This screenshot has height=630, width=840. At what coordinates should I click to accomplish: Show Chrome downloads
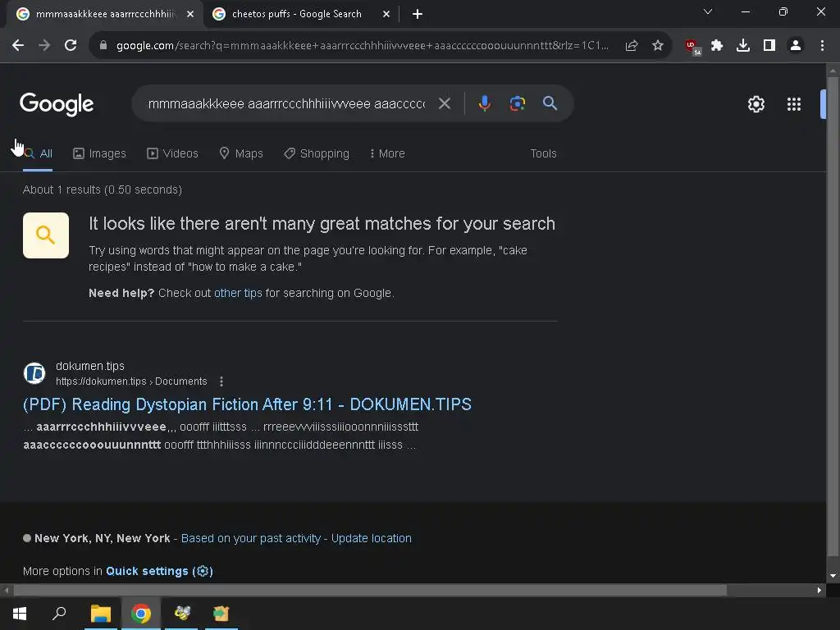pyautogui.click(x=743, y=46)
